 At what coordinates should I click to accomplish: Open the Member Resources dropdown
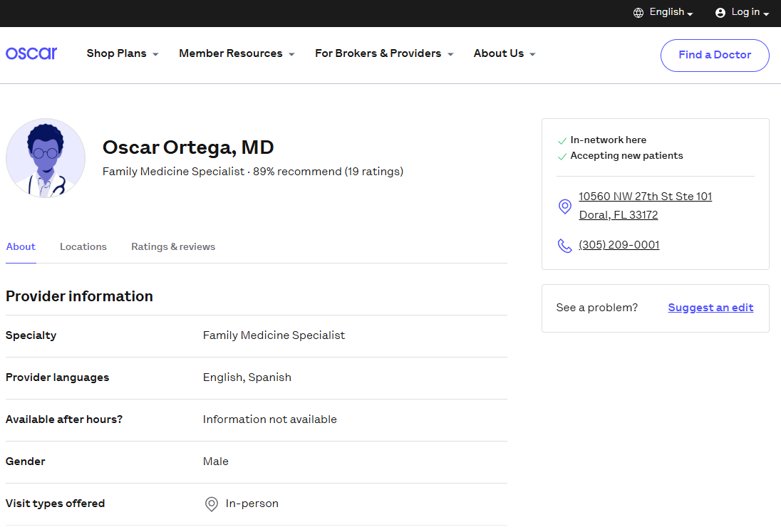pos(236,53)
